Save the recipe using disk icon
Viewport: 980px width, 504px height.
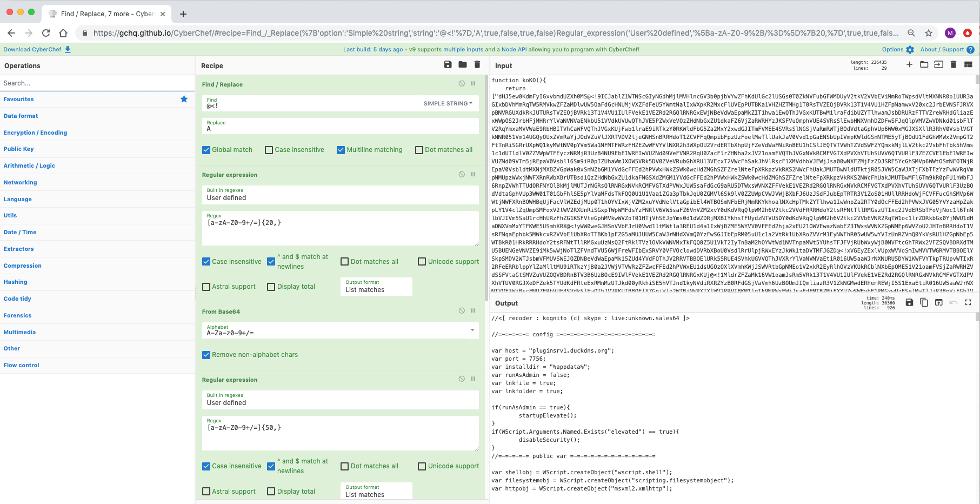(x=448, y=64)
